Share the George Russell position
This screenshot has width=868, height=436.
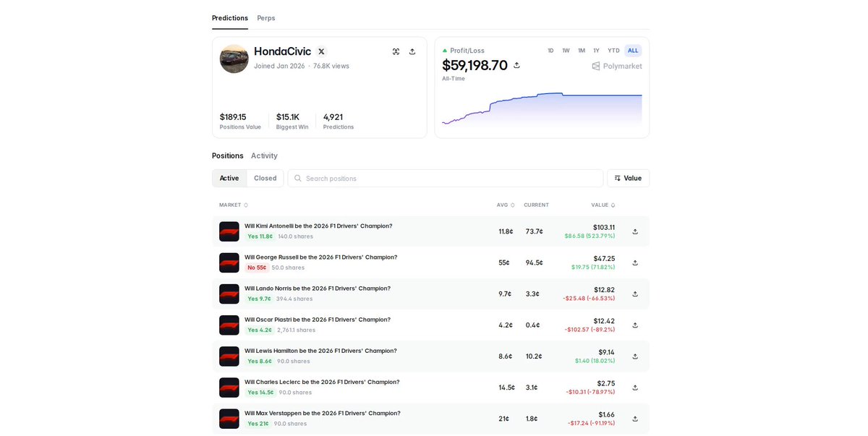click(x=635, y=262)
